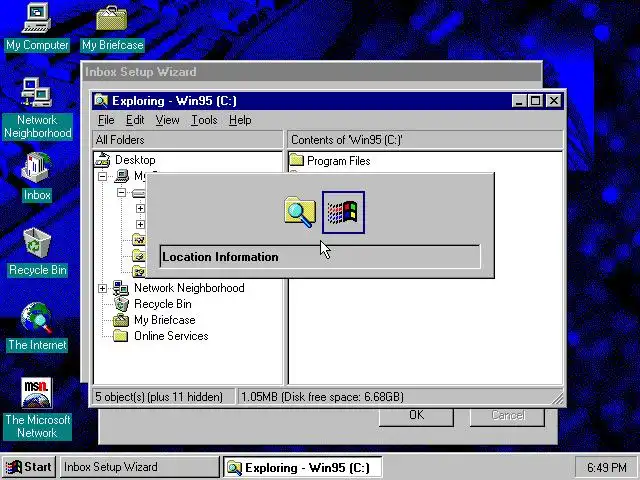Open the Tools menu

coord(204,120)
